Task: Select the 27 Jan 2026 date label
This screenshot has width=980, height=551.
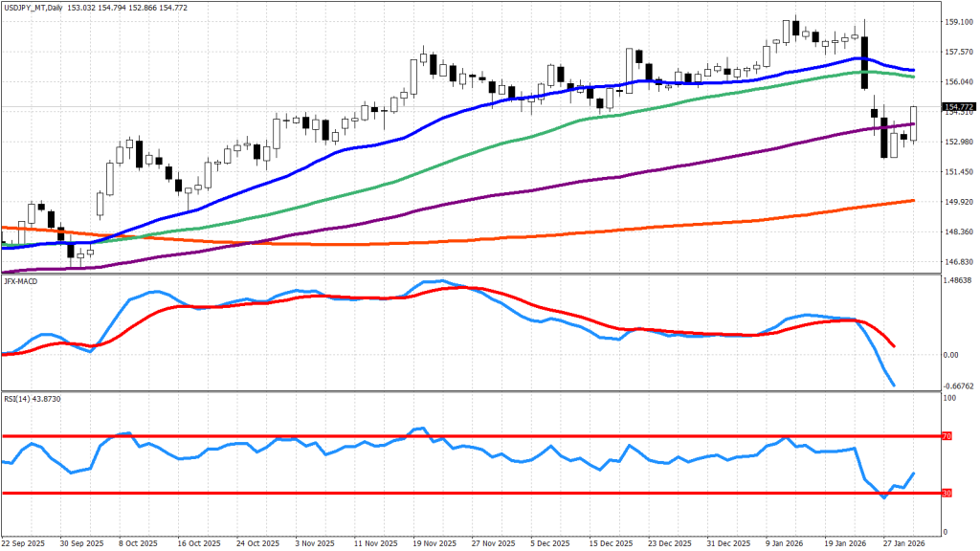Action: [905, 541]
